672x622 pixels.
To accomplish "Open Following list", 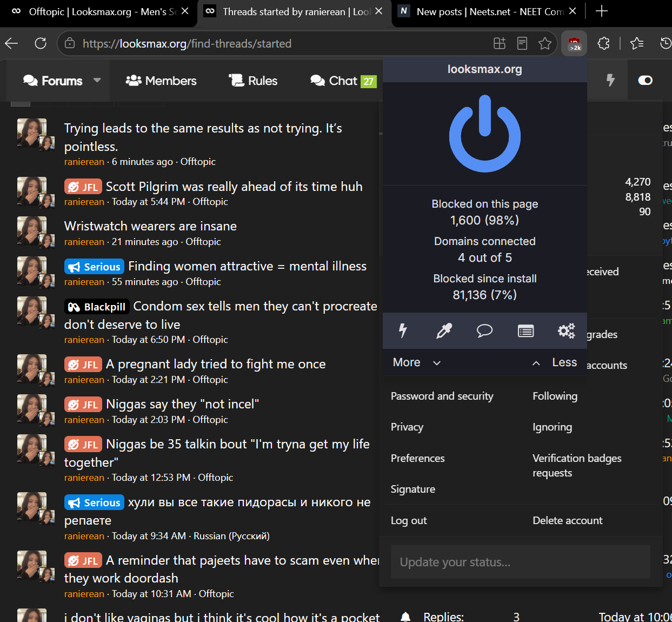I will click(555, 396).
